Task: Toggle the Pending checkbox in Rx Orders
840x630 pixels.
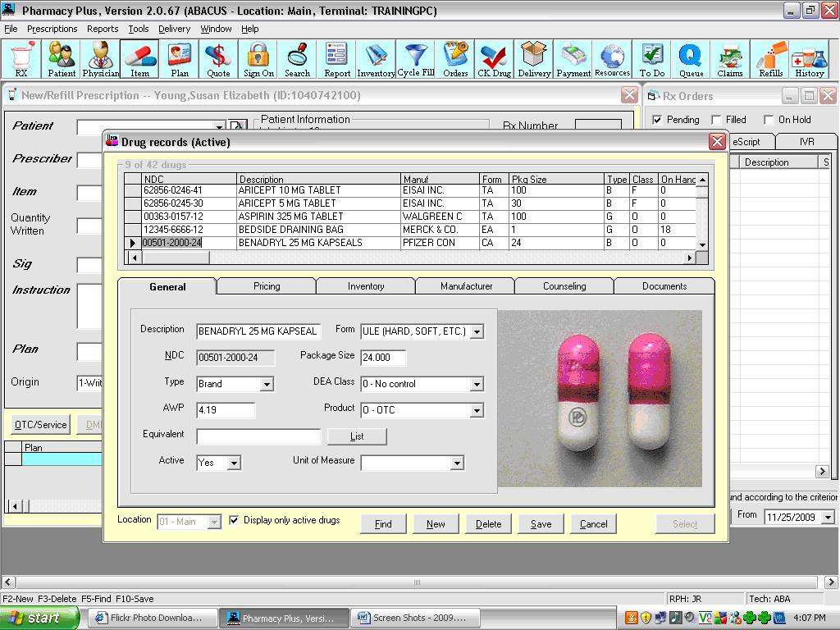Action: (657, 120)
